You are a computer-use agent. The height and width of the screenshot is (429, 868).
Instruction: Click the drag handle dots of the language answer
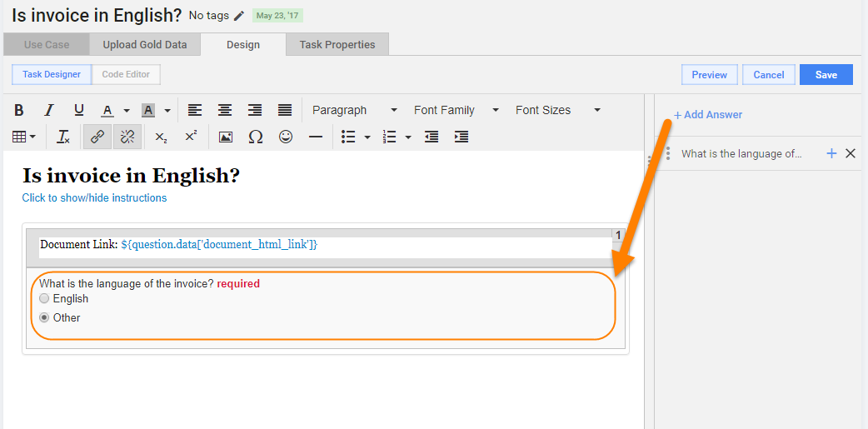(x=668, y=154)
